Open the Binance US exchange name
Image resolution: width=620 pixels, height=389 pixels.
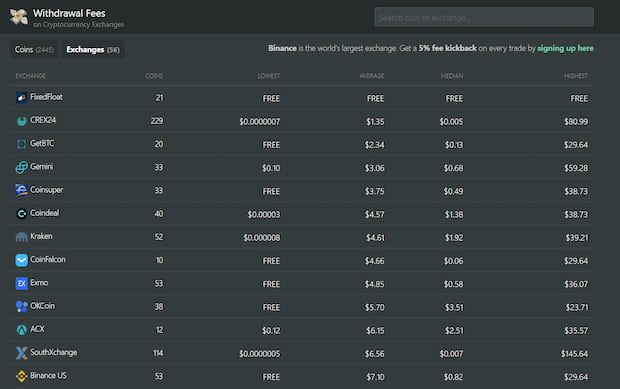click(x=48, y=376)
